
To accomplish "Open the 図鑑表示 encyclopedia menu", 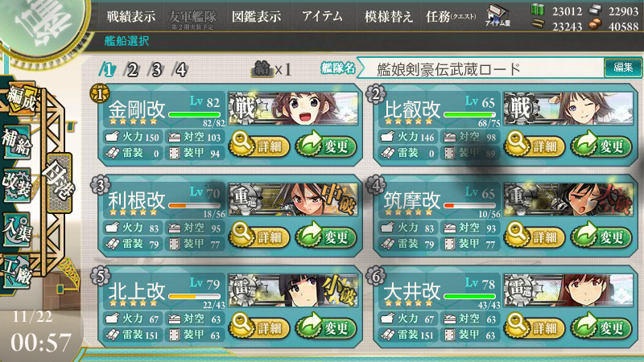I will point(256,16).
